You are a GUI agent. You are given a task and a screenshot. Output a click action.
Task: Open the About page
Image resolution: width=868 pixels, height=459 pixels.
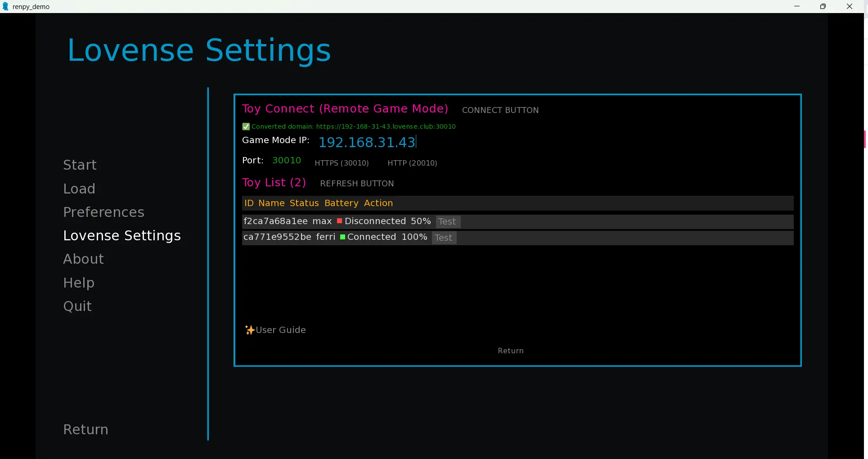[83, 259]
